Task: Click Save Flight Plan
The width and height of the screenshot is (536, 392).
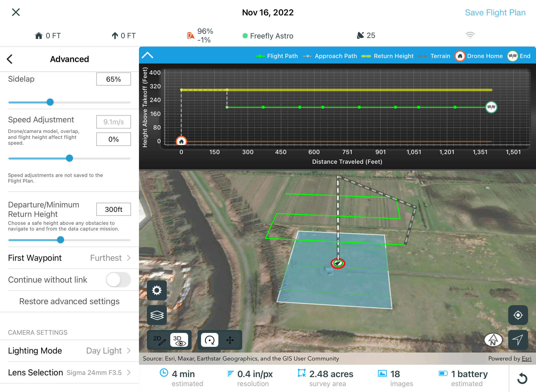Action: pyautogui.click(x=495, y=12)
